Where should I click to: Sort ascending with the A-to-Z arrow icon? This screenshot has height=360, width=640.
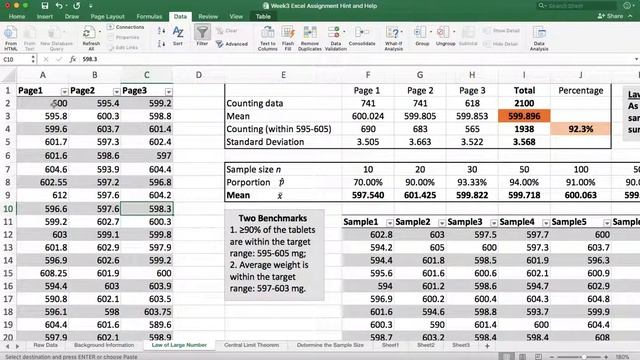161,31
